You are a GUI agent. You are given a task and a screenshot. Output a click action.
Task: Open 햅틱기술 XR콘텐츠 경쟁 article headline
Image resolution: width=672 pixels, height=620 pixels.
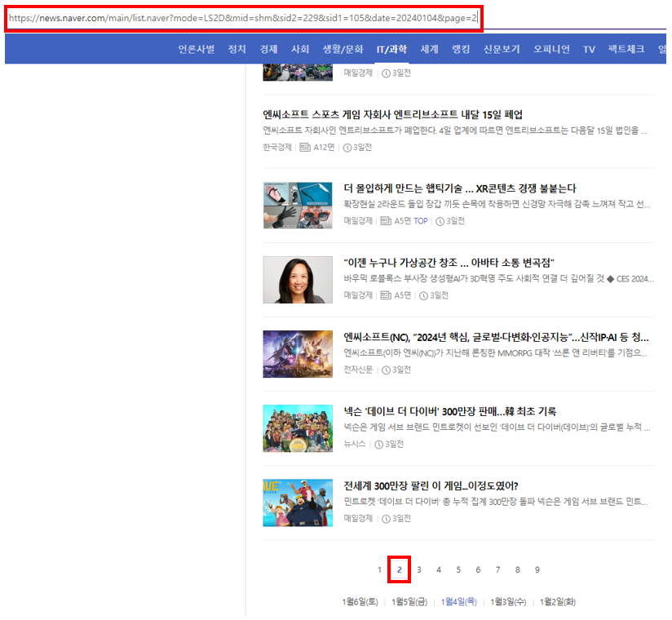click(x=460, y=188)
